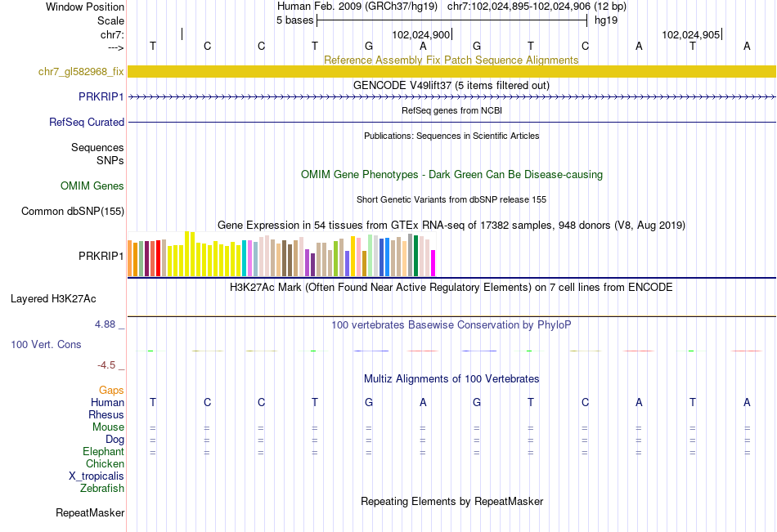Click the OMIM Gene Phenotypes track title

[451, 174]
